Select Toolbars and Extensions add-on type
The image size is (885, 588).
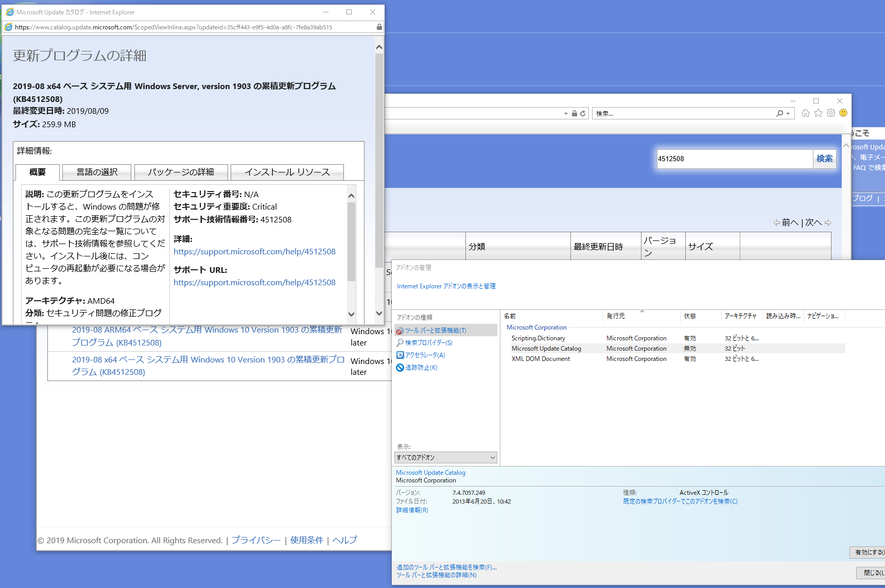(446, 331)
